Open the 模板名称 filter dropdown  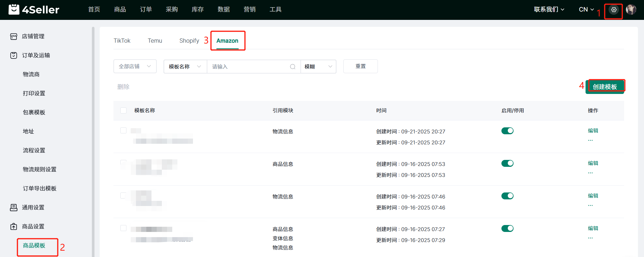[185, 67]
